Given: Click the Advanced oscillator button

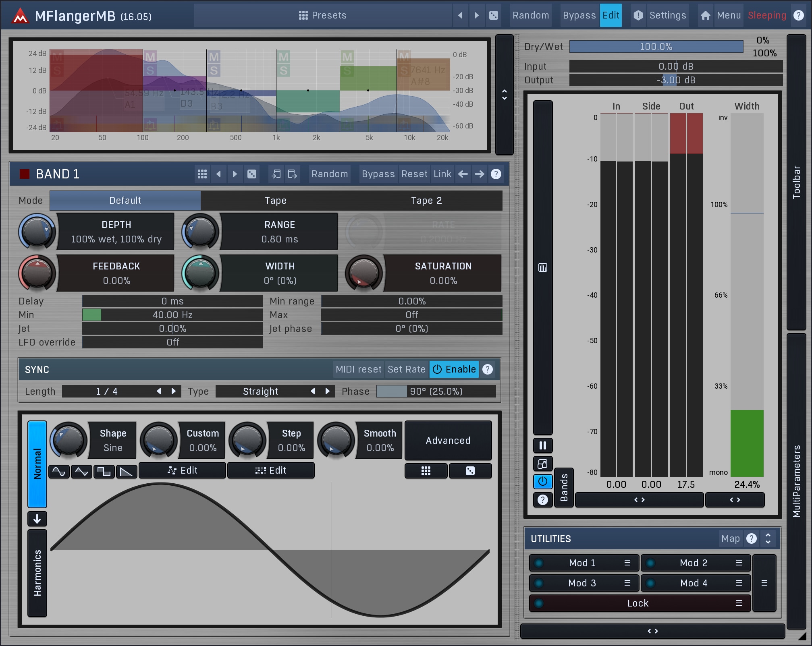Looking at the screenshot, I should [448, 440].
